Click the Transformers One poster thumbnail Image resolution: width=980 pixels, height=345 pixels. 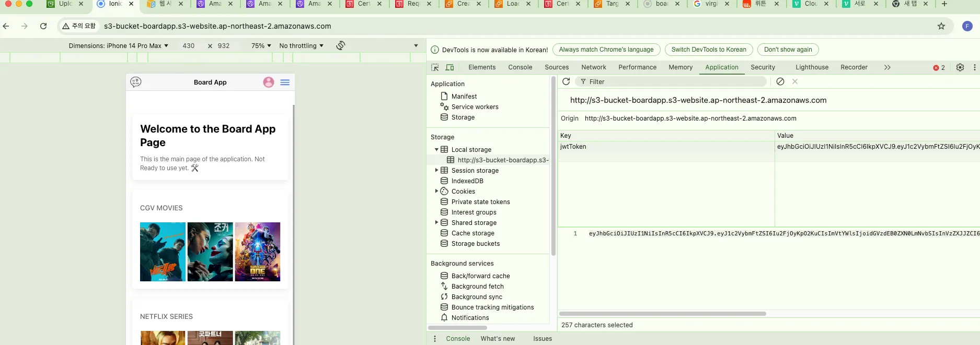(258, 252)
